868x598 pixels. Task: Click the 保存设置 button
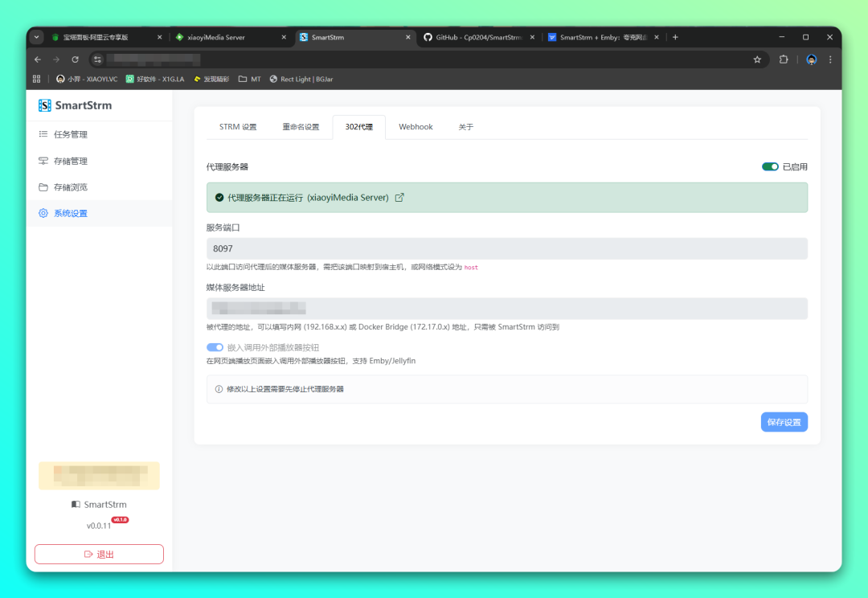[784, 422]
